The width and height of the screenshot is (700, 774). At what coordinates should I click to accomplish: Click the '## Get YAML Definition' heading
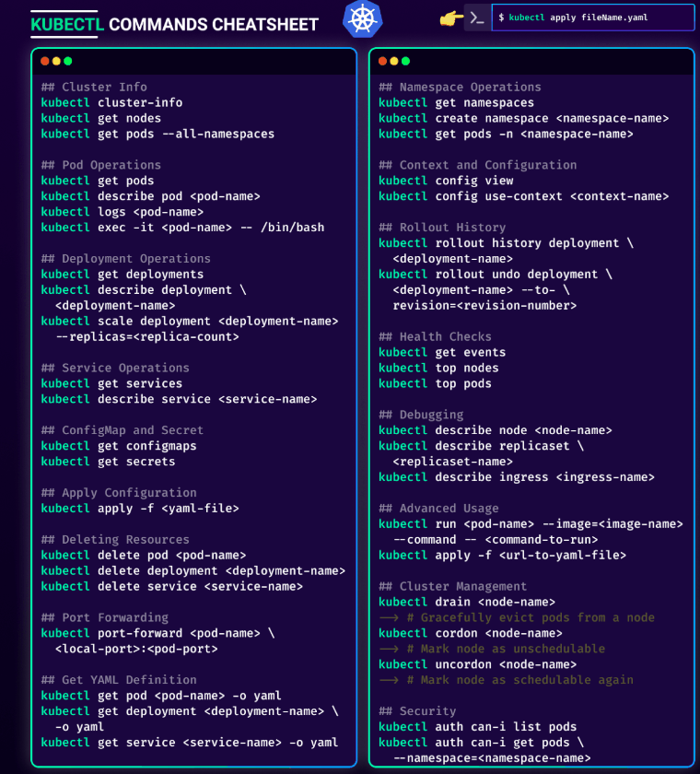pyautogui.click(x=119, y=680)
